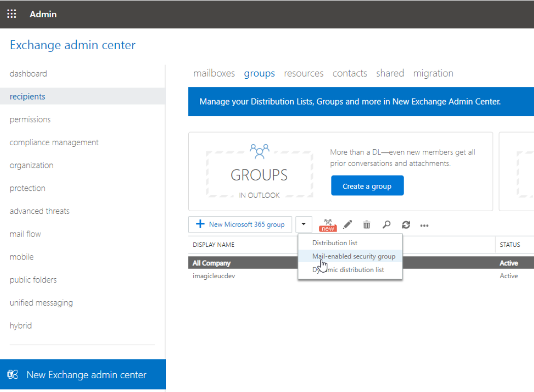Click the New Microsoft 365 group button
The image size is (534, 392).
tap(240, 224)
